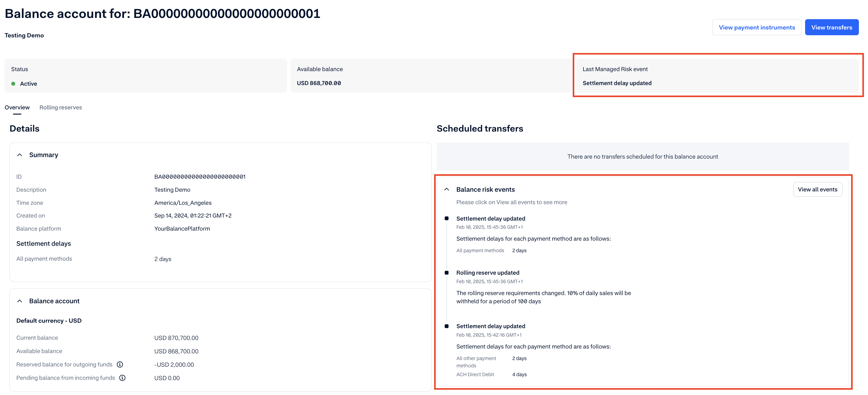This screenshot has height=395, width=868.
Task: Click the View payment instruments button
Action: (x=756, y=27)
